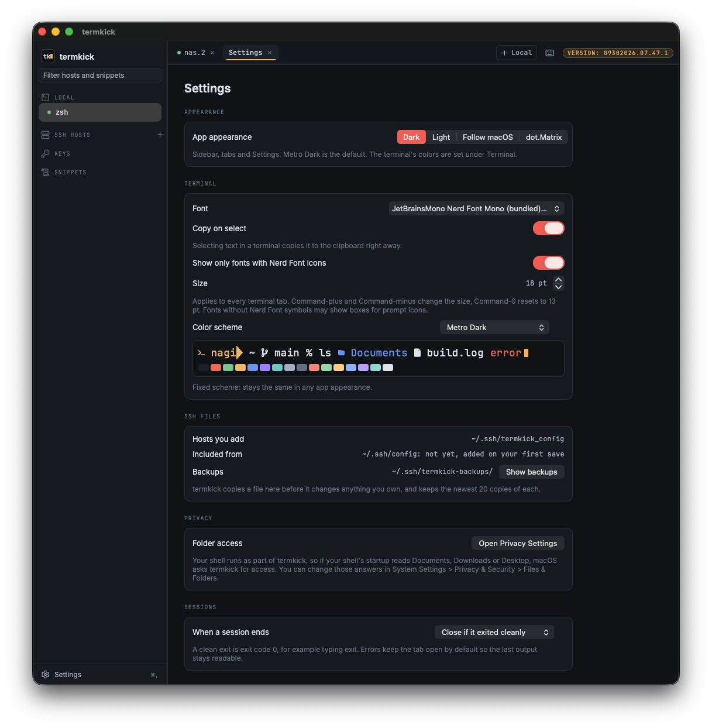Select the Dark app appearance option
712x728 pixels.
pyautogui.click(x=411, y=137)
